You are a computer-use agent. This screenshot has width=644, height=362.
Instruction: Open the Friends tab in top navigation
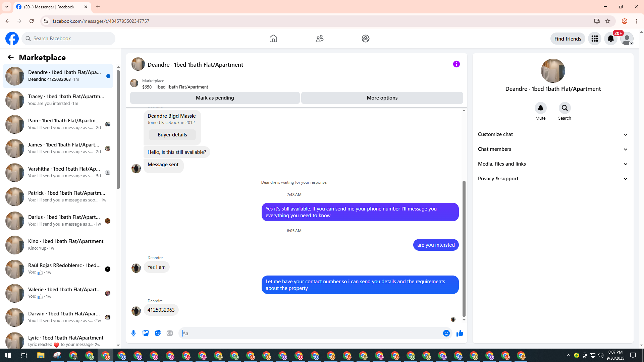coord(319,39)
